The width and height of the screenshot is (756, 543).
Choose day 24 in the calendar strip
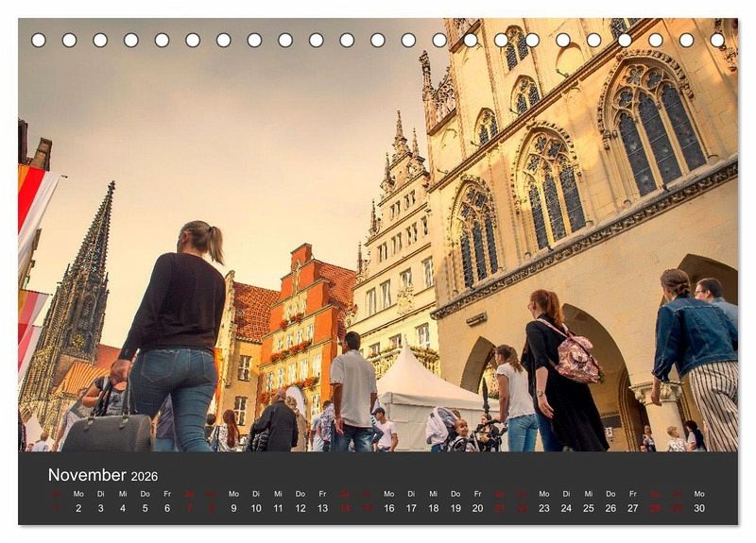point(566,508)
